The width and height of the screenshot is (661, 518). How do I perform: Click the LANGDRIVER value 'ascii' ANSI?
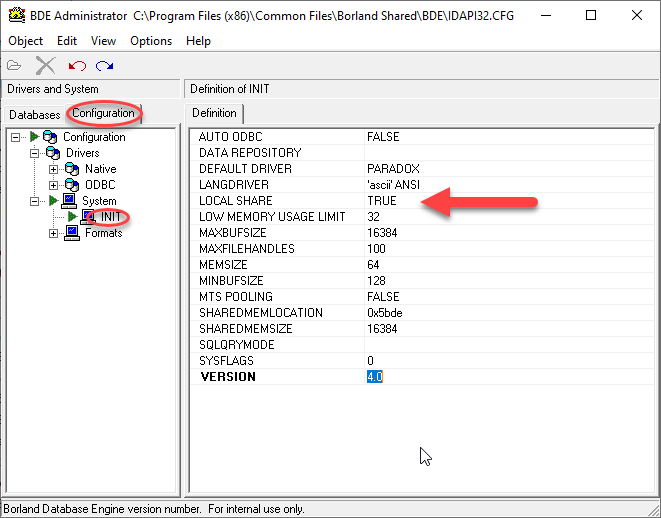(393, 185)
